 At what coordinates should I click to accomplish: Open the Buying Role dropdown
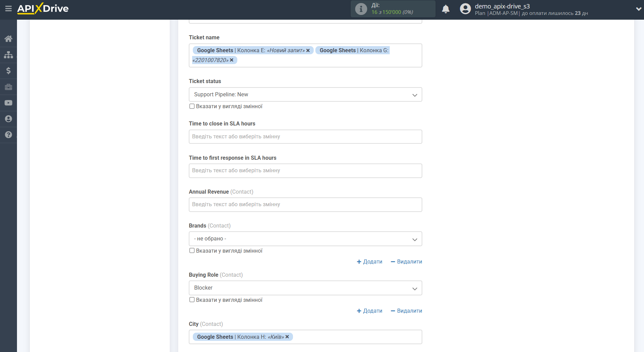(x=305, y=288)
